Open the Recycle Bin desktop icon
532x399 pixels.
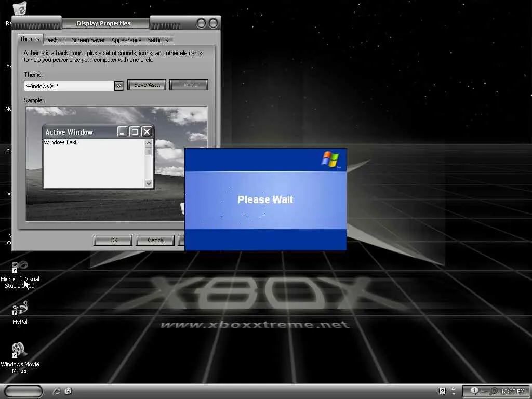pos(20,8)
